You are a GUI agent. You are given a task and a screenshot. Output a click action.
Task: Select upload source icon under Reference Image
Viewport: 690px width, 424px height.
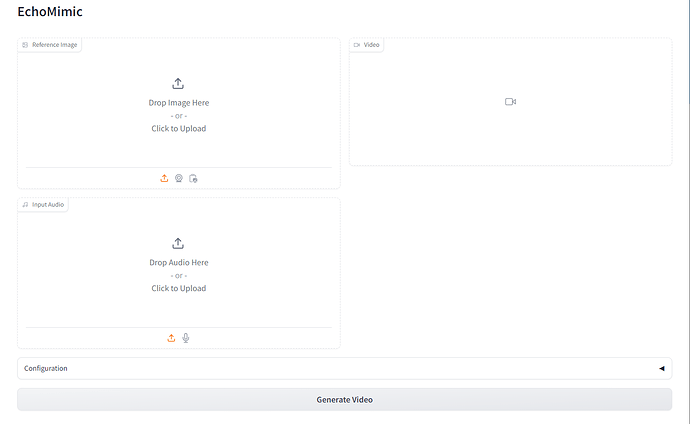tap(164, 178)
